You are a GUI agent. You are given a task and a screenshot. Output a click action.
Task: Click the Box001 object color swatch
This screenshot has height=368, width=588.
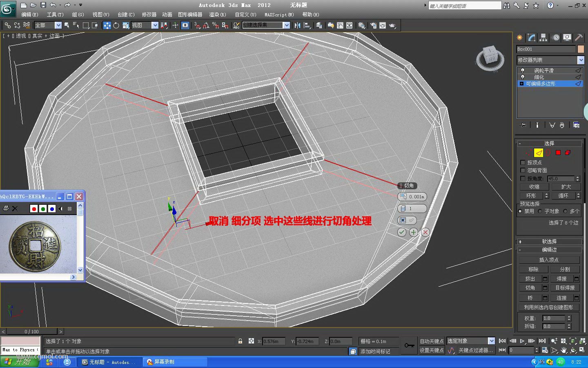[581, 49]
